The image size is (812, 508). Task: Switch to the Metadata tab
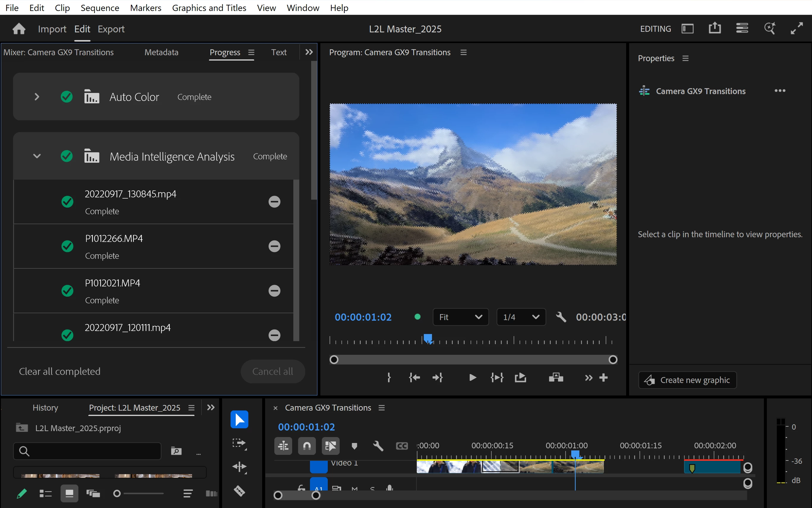click(x=161, y=53)
